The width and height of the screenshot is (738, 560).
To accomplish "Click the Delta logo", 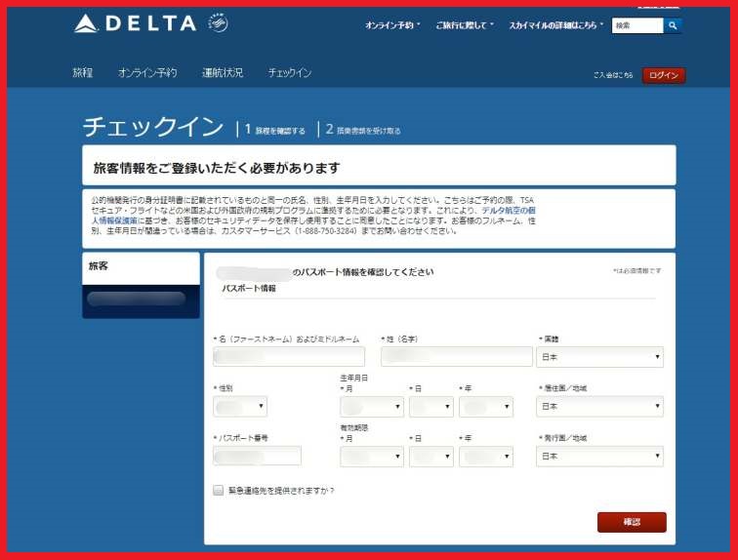I will click(135, 23).
